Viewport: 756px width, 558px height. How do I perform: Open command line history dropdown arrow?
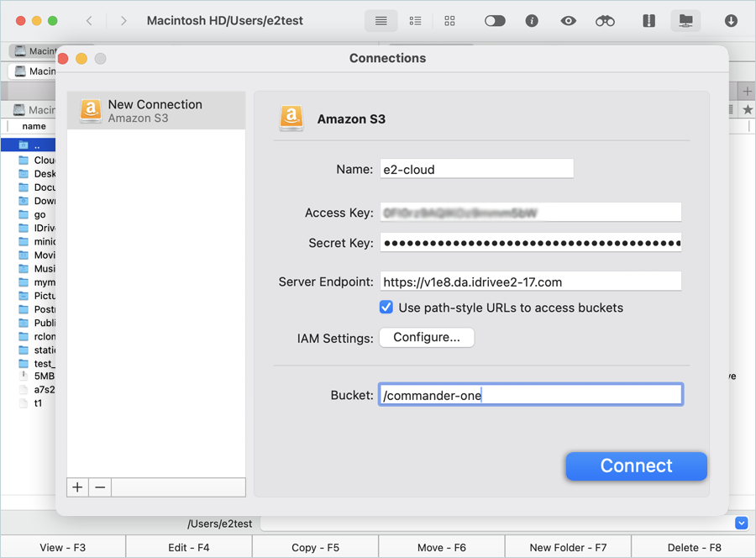click(742, 523)
